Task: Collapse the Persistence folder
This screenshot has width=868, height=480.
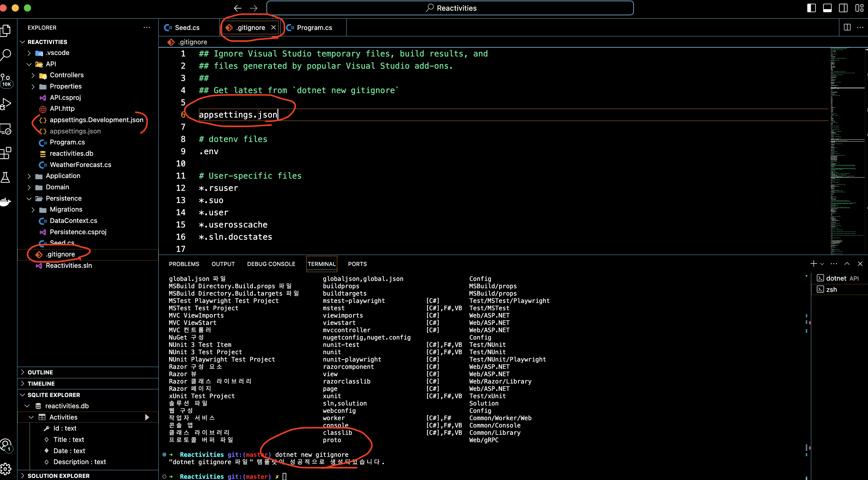Action: (x=63, y=198)
